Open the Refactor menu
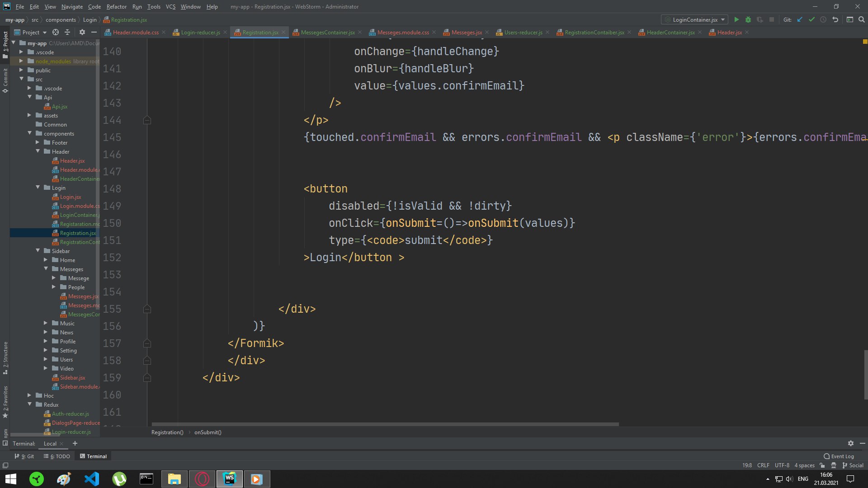The image size is (868, 488). (x=116, y=7)
